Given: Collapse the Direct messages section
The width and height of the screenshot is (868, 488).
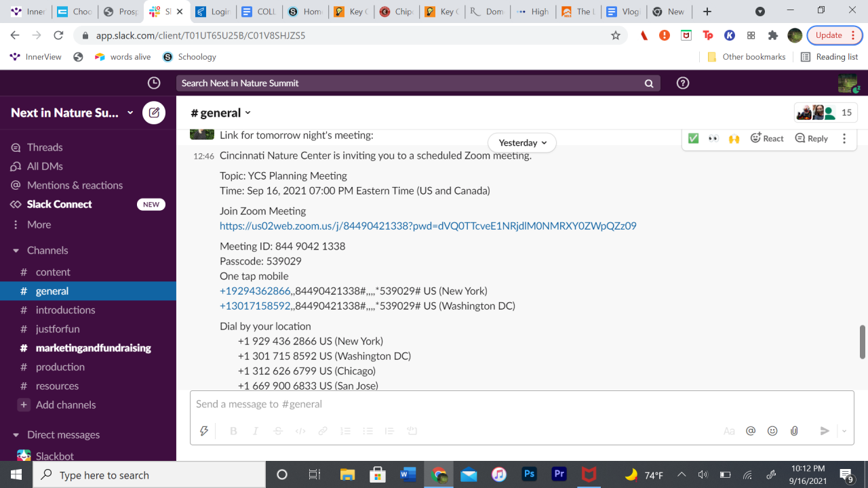Looking at the screenshot, I should click(16, 434).
